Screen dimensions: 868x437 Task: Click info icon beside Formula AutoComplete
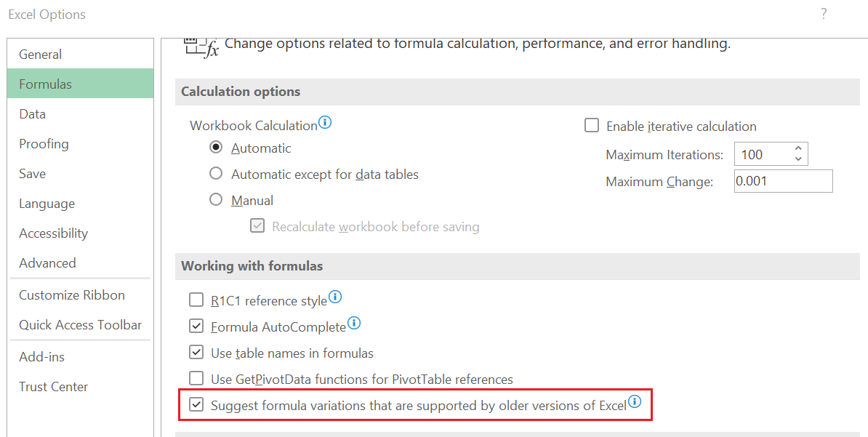(x=354, y=323)
